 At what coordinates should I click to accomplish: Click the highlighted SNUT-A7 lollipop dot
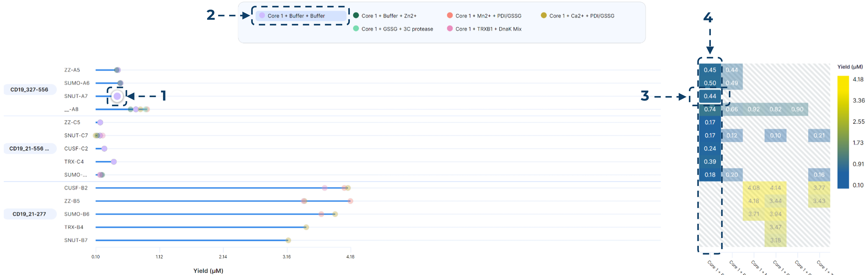pos(117,96)
